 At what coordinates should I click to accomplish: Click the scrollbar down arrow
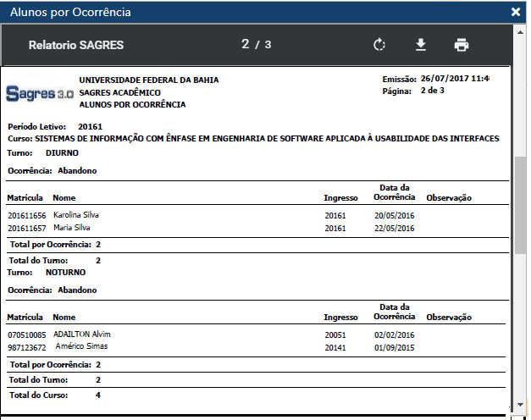(520, 406)
